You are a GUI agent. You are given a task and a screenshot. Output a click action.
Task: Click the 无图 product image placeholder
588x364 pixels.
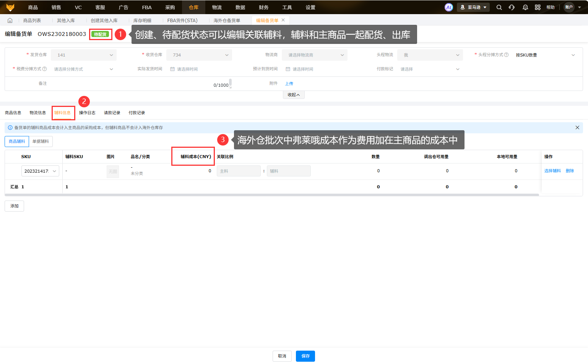coord(113,171)
